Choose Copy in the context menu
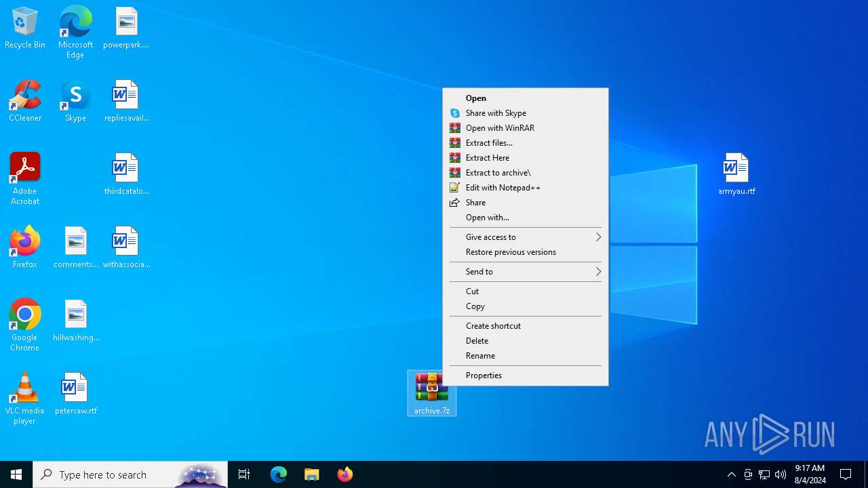Image resolution: width=868 pixels, height=488 pixels. (x=526, y=306)
